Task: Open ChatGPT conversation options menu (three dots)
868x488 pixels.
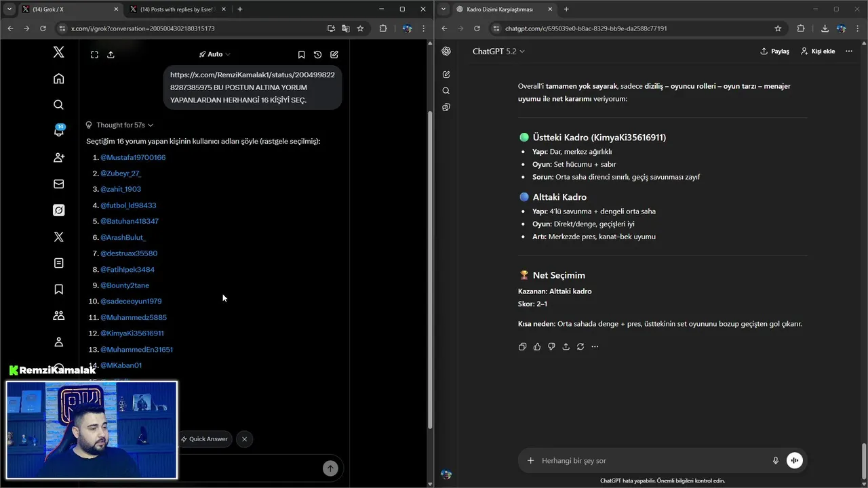Action: tap(849, 51)
